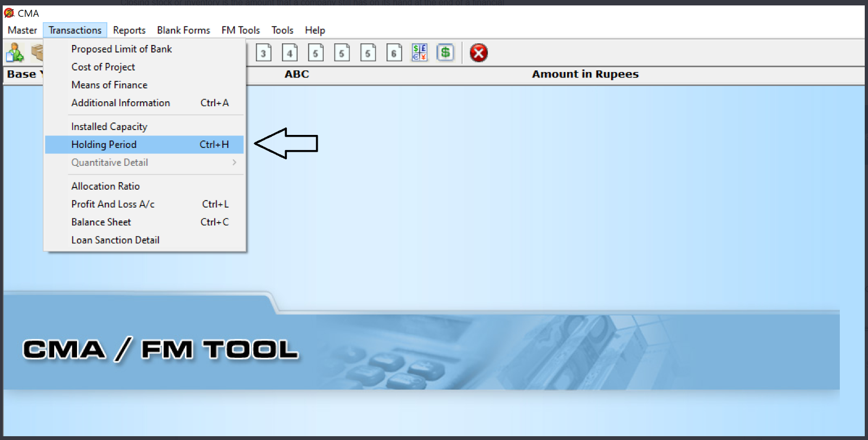Open Loan Sanction Detail entry
This screenshot has width=868, height=440.
tap(115, 240)
